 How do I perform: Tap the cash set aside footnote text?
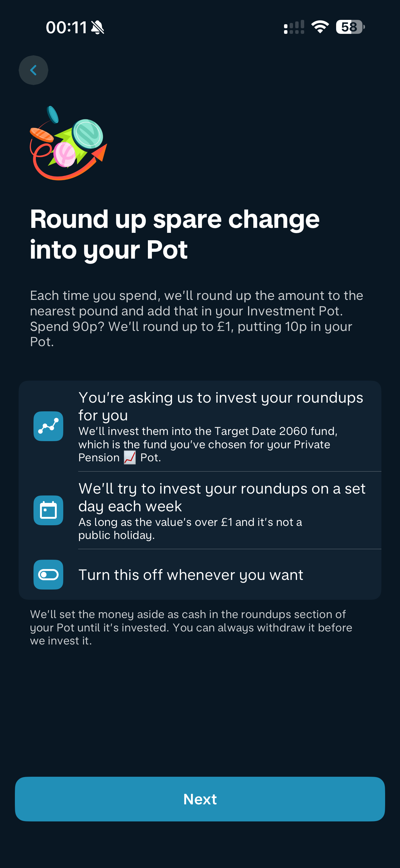191,627
